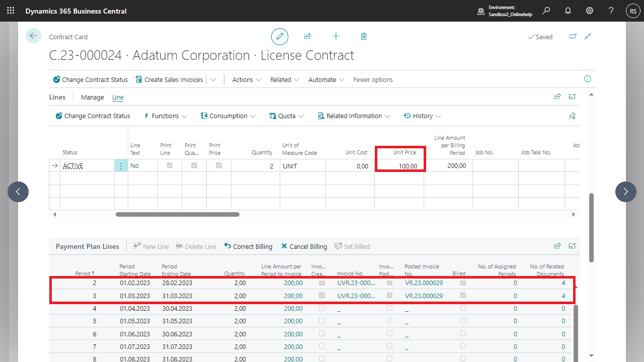Viewport: 644px width, 362px height.
Task: Go back with the back arrow
Action: (33, 36)
